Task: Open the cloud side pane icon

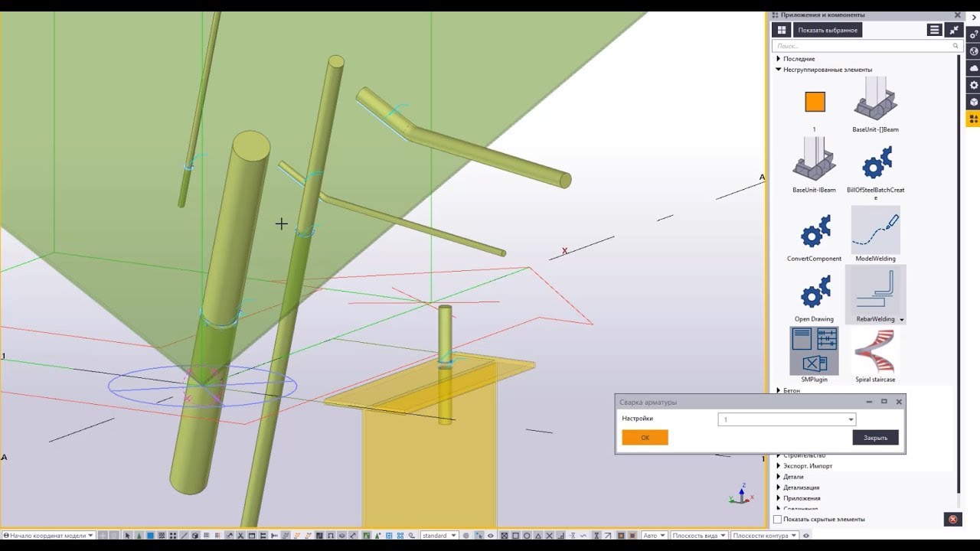Action: pos(973,68)
